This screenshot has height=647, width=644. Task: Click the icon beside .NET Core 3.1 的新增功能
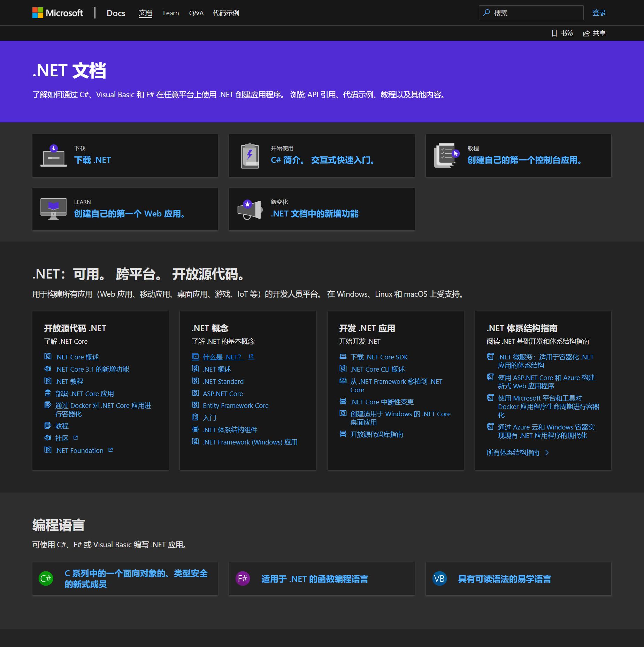click(x=48, y=368)
